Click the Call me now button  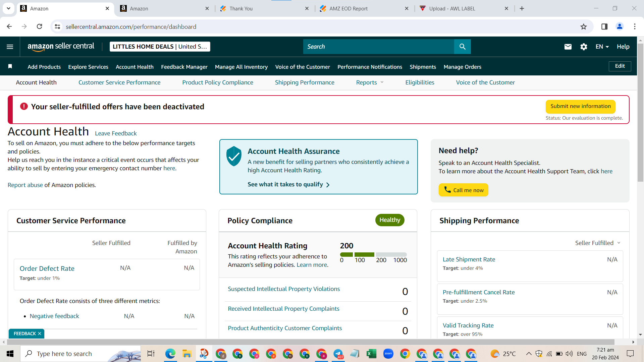tap(464, 190)
